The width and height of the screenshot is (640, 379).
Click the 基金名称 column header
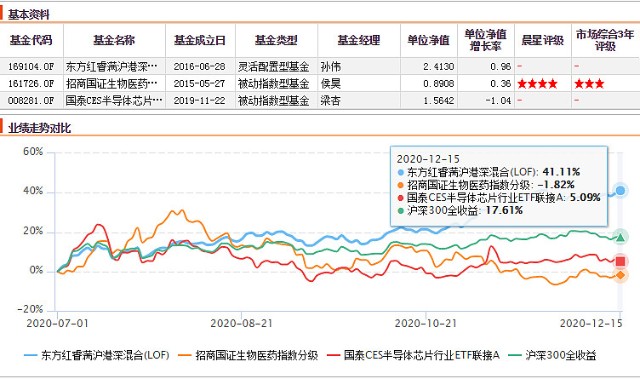coord(114,40)
